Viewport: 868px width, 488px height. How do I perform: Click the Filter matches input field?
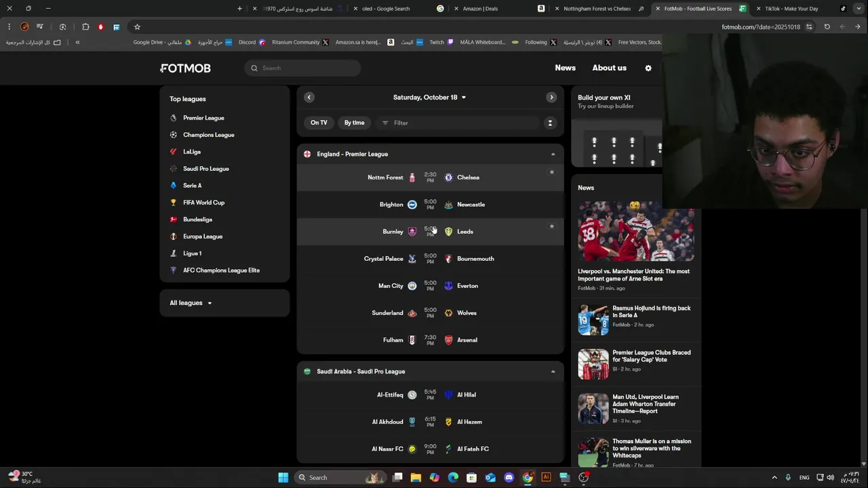(458, 123)
